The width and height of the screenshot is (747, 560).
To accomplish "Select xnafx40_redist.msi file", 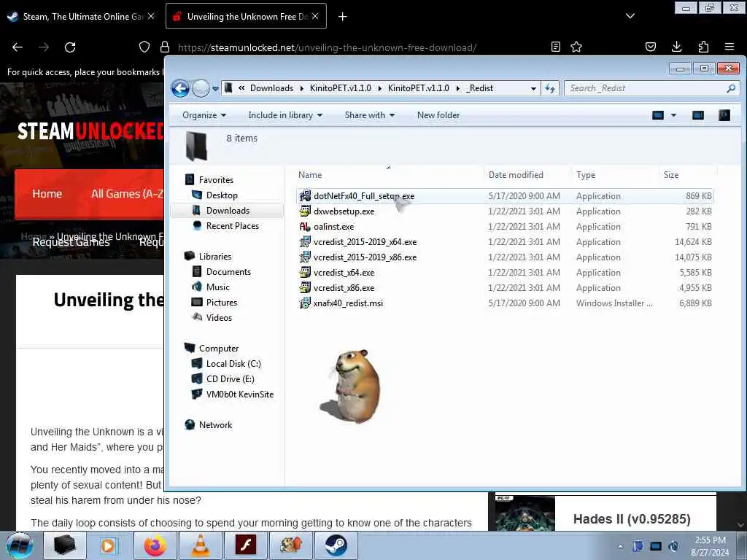I will 505,303.
